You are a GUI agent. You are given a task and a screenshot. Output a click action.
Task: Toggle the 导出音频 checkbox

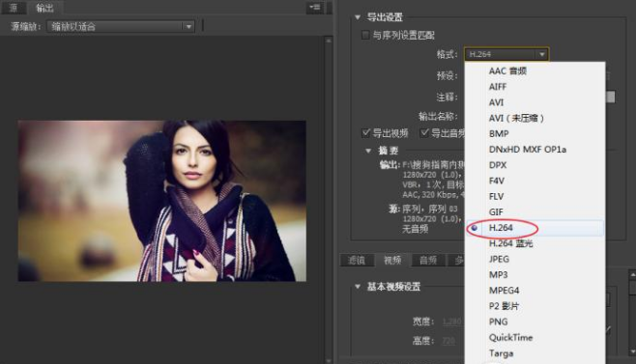coord(424,132)
